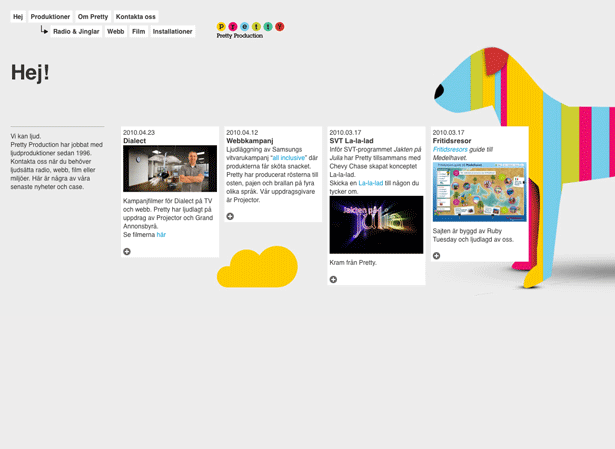The width and height of the screenshot is (615, 449).
Task: Go to Produktioner in the navigation
Action: pyautogui.click(x=50, y=17)
